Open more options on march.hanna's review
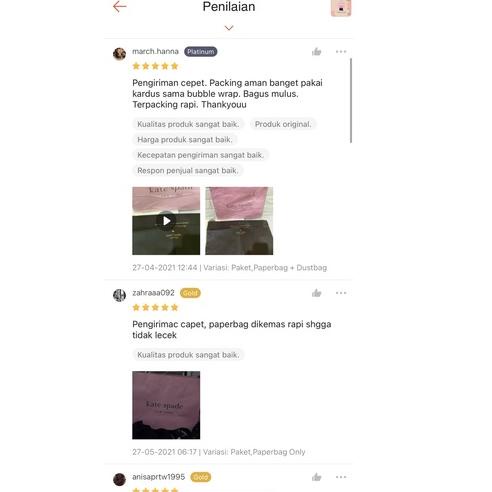The height and width of the screenshot is (492, 492). click(341, 52)
